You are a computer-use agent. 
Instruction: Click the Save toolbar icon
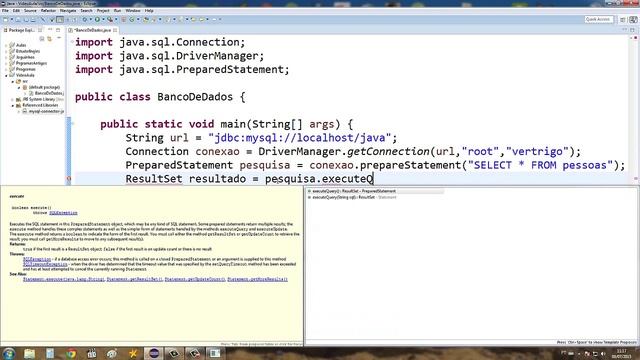click(x=18, y=20)
